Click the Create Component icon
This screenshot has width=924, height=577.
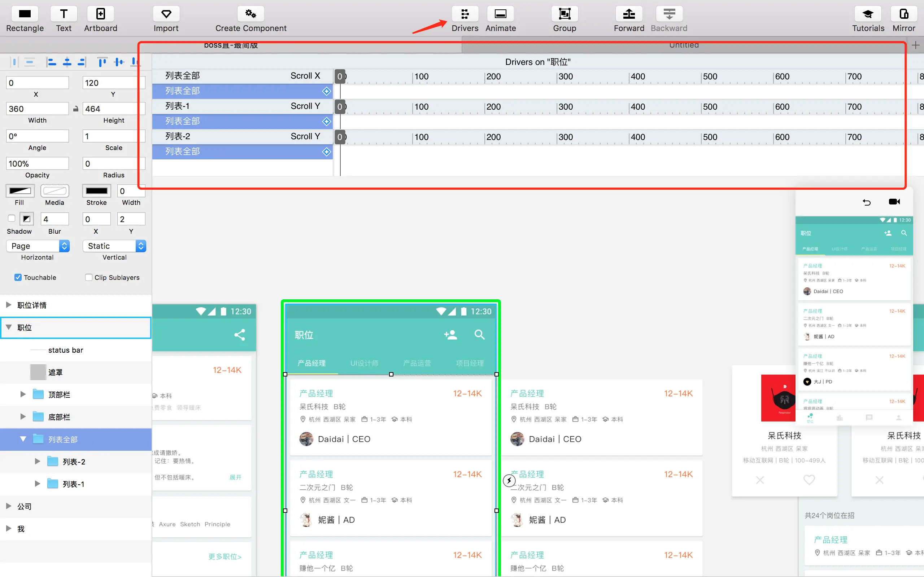(x=250, y=14)
